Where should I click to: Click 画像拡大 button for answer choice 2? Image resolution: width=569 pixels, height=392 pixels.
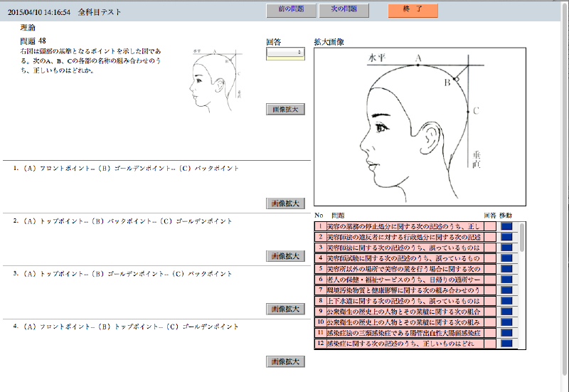(x=286, y=255)
